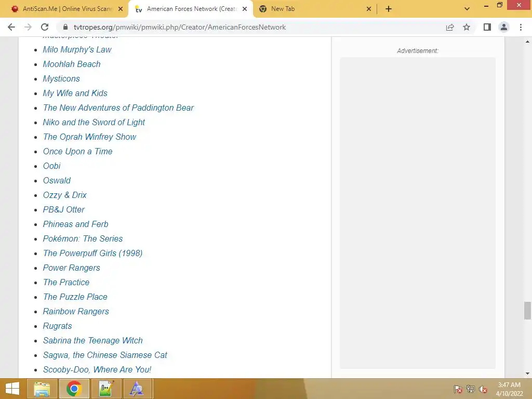Screen dimensions: 532x399
Task: Open the Milo Murphy's Law link
Action: tap(77, 49)
